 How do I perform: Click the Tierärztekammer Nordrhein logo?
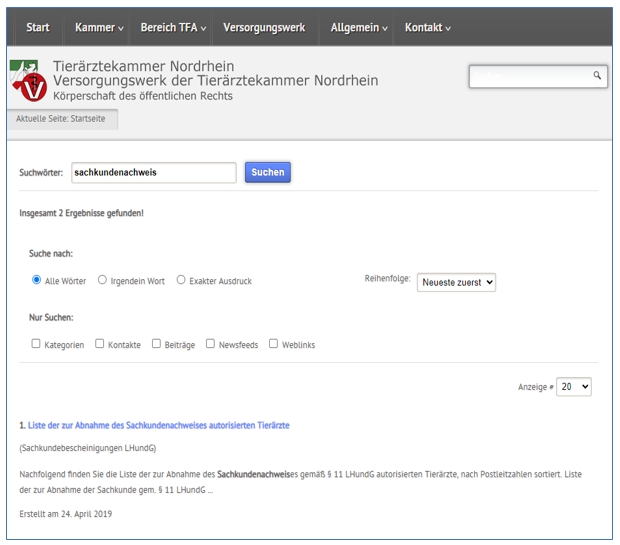[28, 81]
